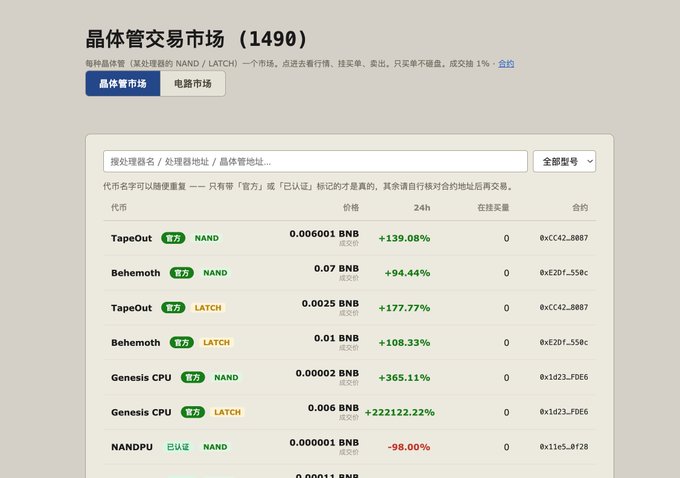Viewport: 680px width, 478px height.
Task: Click the 官方 badge on Behemoth NAND
Action: pos(182,273)
